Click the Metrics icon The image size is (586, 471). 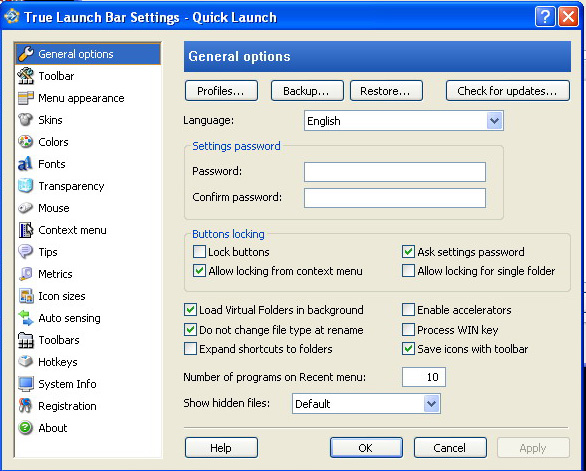pyautogui.click(x=26, y=274)
